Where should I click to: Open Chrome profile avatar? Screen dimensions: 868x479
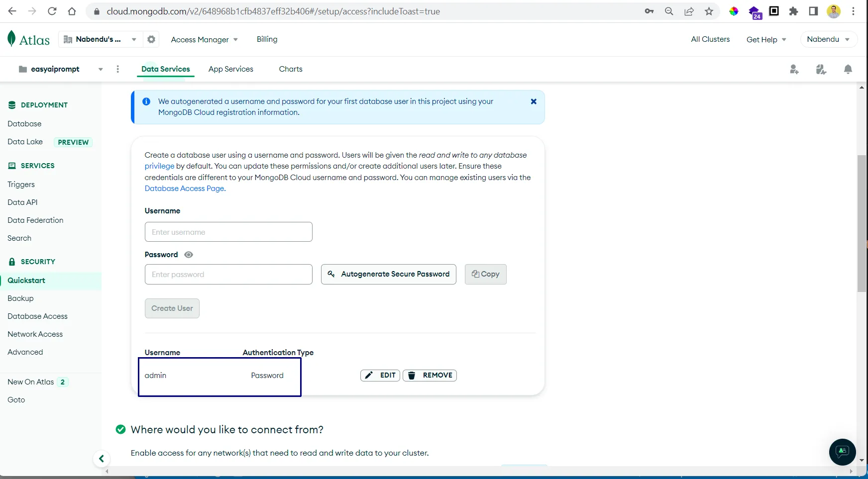coord(834,11)
